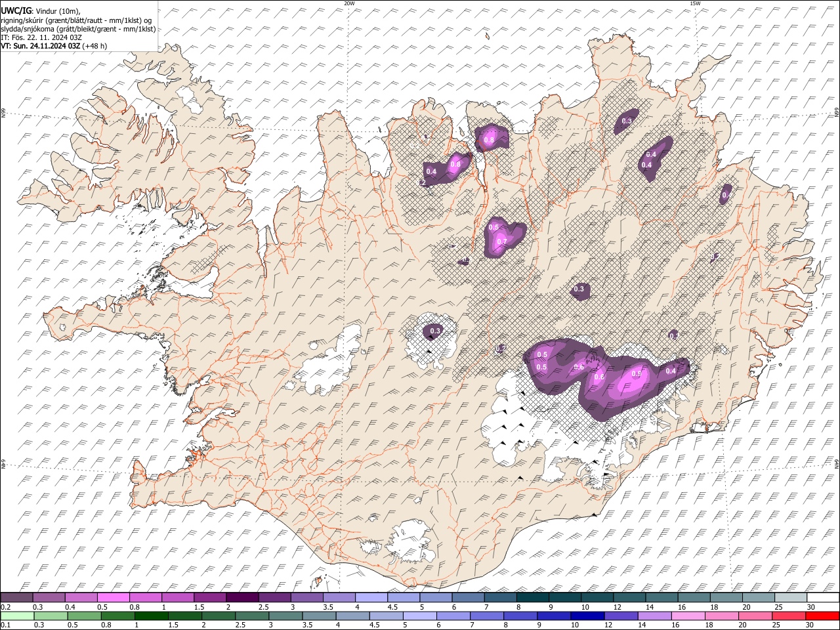Click the rigning/skúrir legend description line
Image resolution: width=840 pixels, height=630 pixels.
point(77,20)
